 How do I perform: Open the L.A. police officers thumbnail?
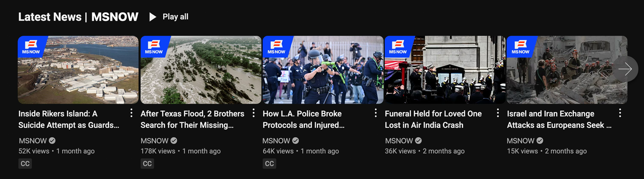(323, 70)
